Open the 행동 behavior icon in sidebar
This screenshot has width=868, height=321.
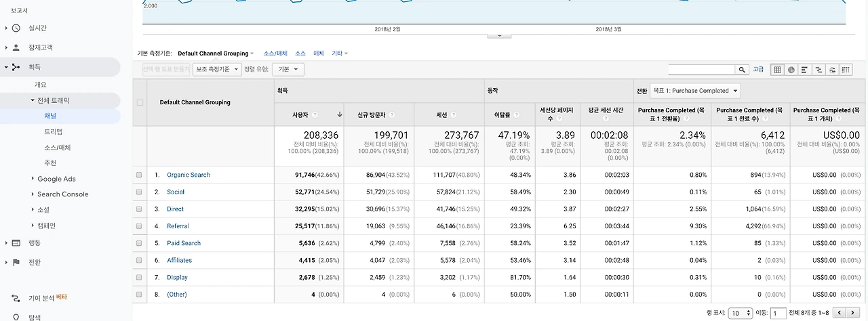click(x=16, y=242)
